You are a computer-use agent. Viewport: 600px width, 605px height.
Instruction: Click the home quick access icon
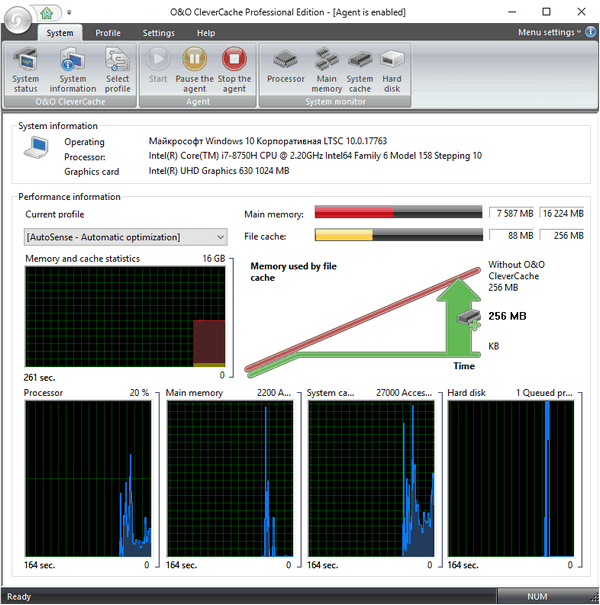click(47, 14)
